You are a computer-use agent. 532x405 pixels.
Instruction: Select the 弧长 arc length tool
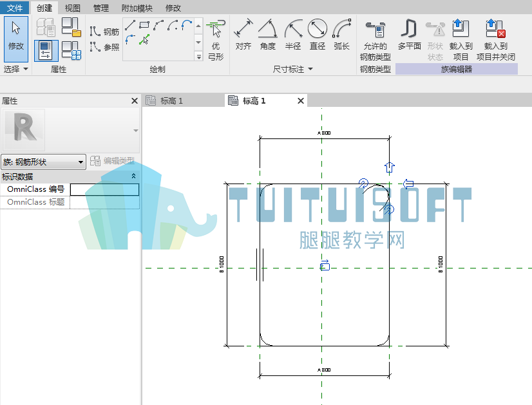pos(341,35)
